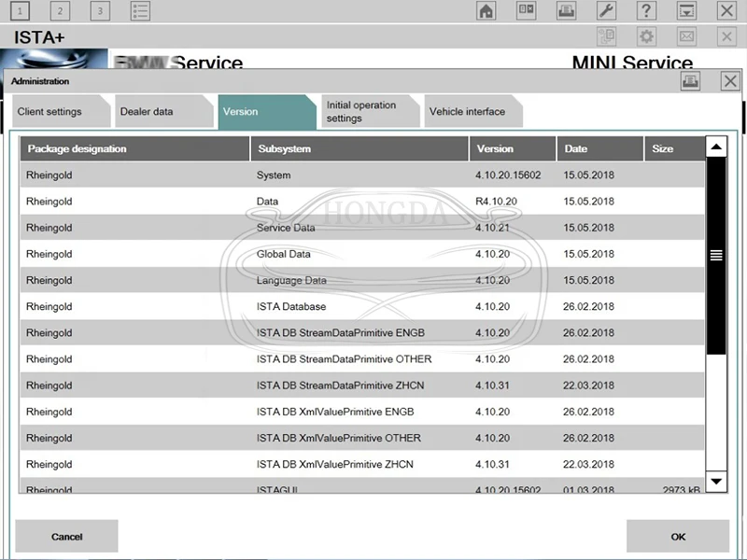Confirm with the OK button
This screenshot has height=560, width=747.
678,536
